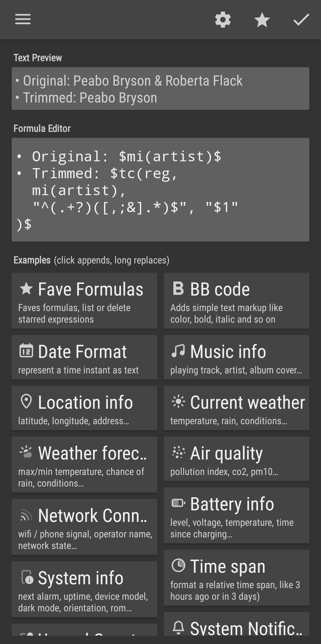Click the Time span clock icon
The height and width of the screenshot is (644, 321).
click(178, 565)
